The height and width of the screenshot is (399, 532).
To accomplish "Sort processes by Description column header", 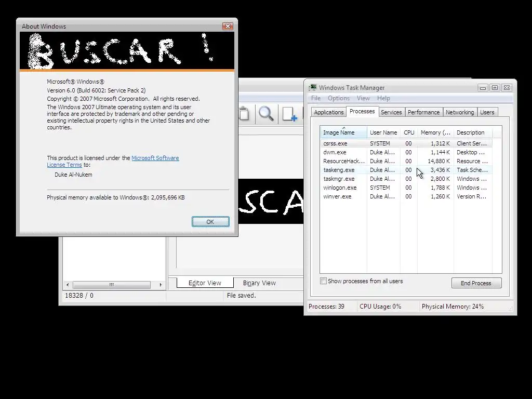I will [473, 132].
